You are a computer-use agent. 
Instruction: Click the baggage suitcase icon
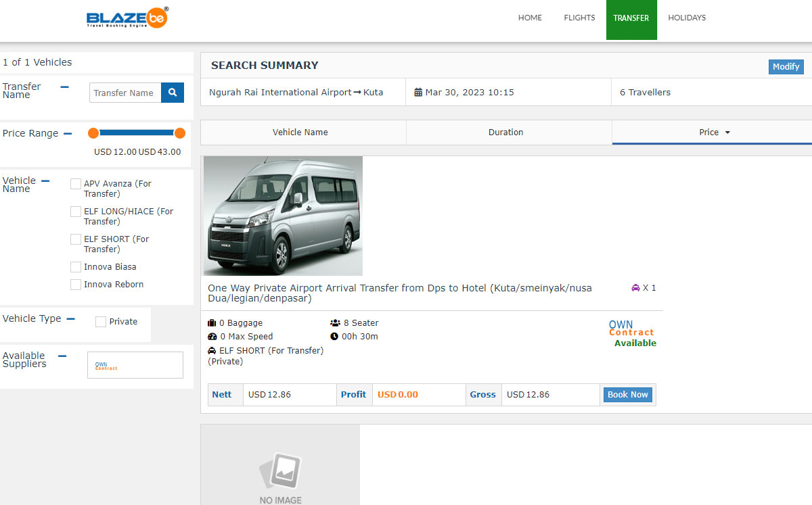coord(212,323)
